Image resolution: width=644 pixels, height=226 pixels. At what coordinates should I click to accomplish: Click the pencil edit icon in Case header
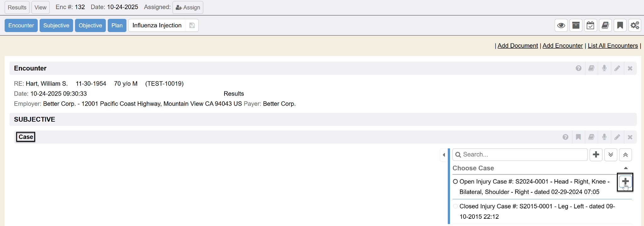pyautogui.click(x=617, y=137)
